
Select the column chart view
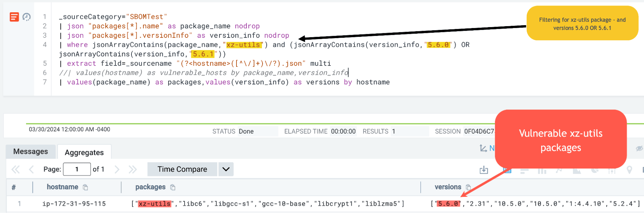[542, 170]
